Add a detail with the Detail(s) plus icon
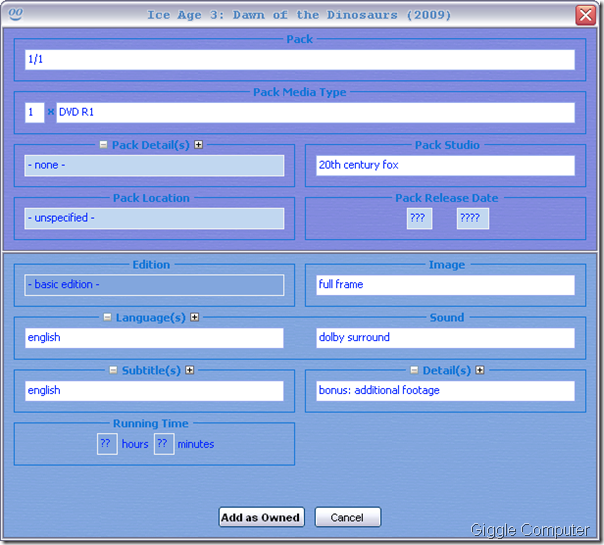The height and width of the screenshot is (545, 604). (x=480, y=370)
